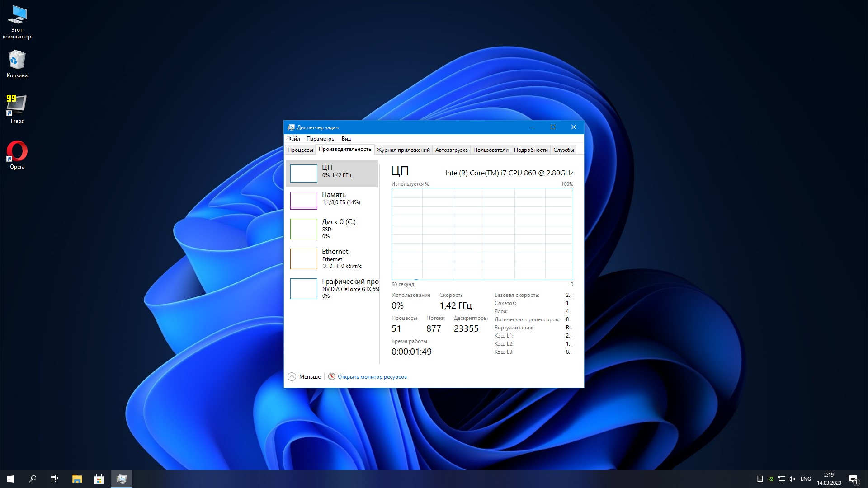Open Диск 0 (C:) performance view
Viewport: 868px width, 488px height.
click(x=333, y=229)
